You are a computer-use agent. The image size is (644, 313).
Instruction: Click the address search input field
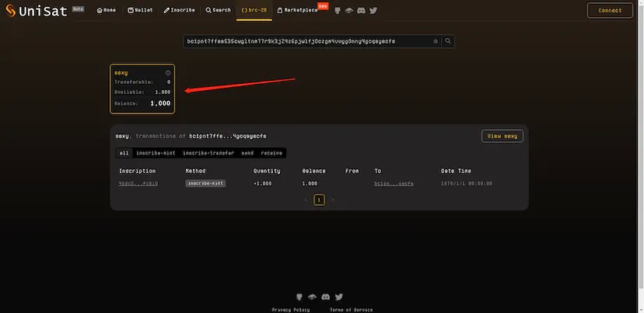click(x=307, y=41)
